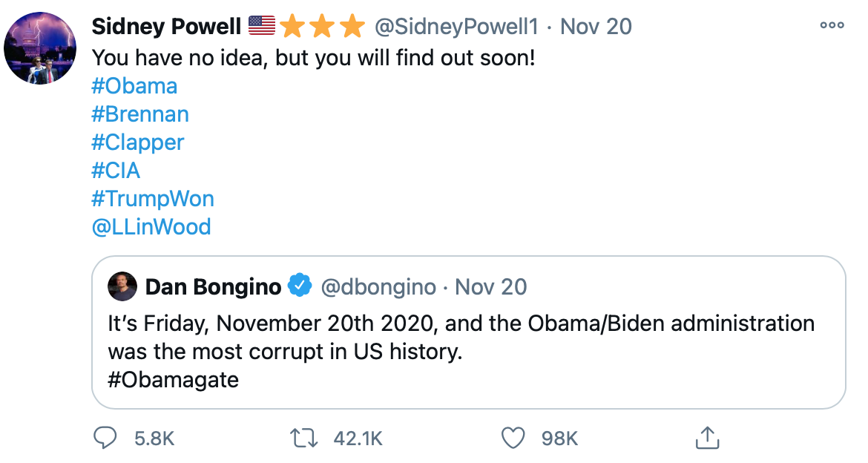Click the retweet arrows icon
Screen dimensions: 868x463
[304, 438]
